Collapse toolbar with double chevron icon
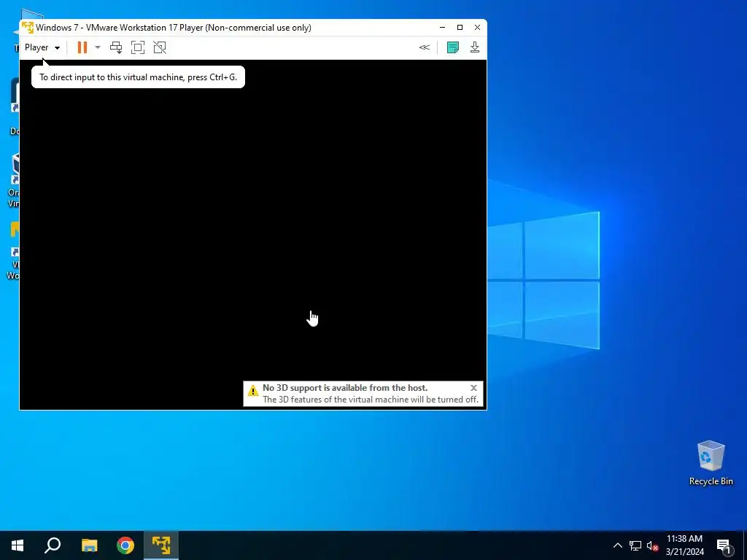Screen dimensions: 747x560 coord(425,47)
